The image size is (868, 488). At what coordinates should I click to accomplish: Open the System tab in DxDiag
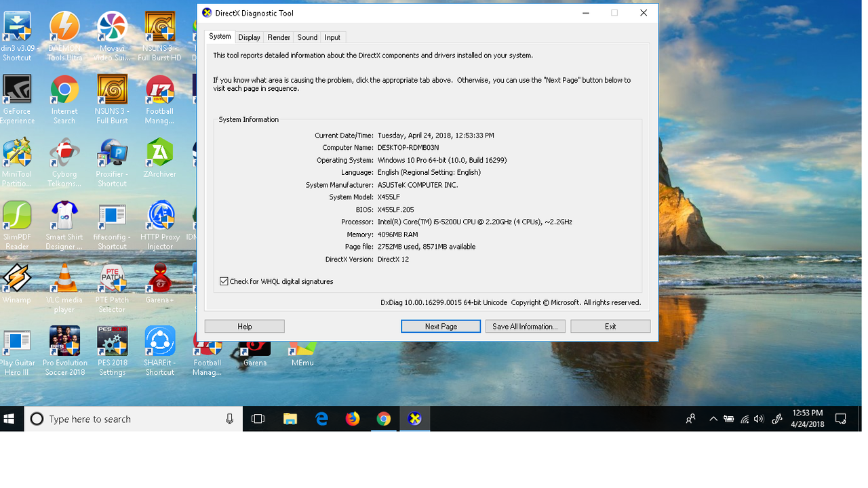pos(220,37)
